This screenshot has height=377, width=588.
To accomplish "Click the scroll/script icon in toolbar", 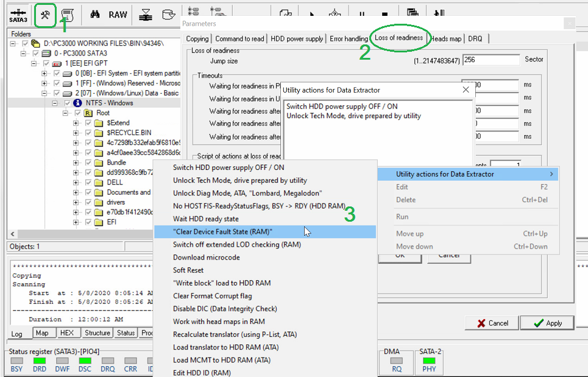I will pos(67,15).
